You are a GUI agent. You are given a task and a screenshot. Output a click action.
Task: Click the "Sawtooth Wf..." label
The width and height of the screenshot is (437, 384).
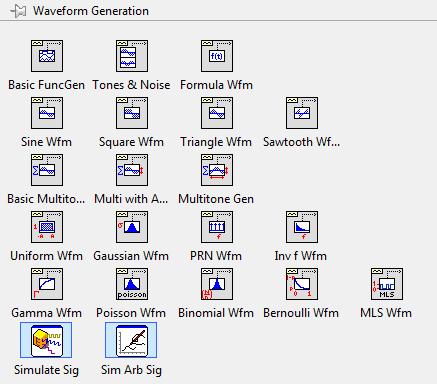301,142
